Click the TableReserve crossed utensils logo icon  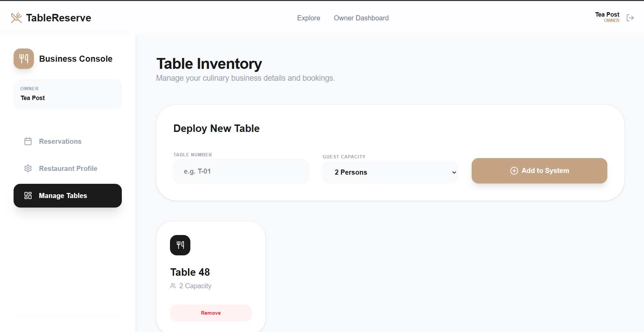[x=16, y=18]
